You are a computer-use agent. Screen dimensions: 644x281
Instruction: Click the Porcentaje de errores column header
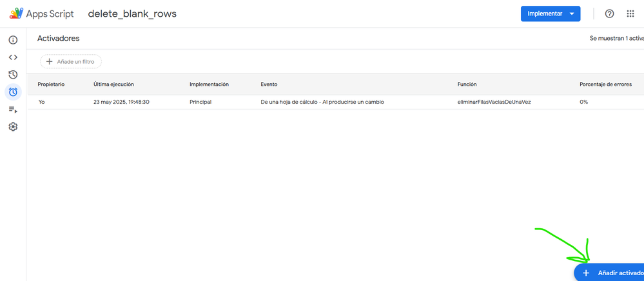(606, 84)
